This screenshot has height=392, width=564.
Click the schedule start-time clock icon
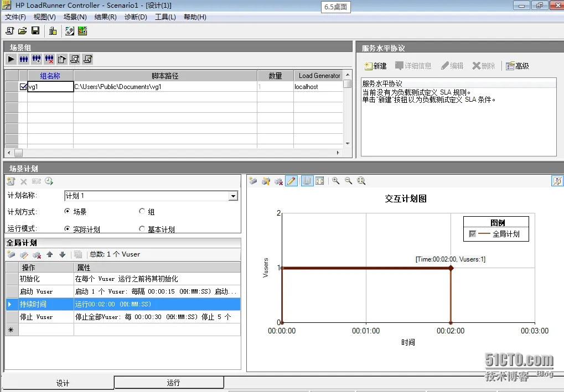click(49, 181)
